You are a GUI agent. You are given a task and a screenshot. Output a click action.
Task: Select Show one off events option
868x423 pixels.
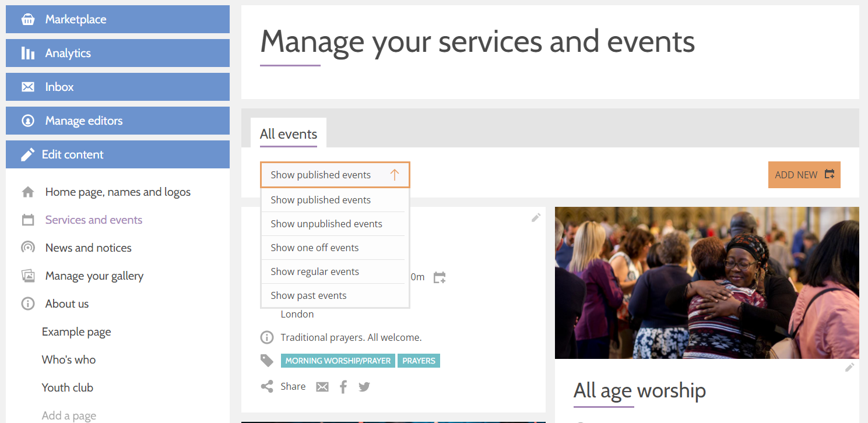[333, 248]
